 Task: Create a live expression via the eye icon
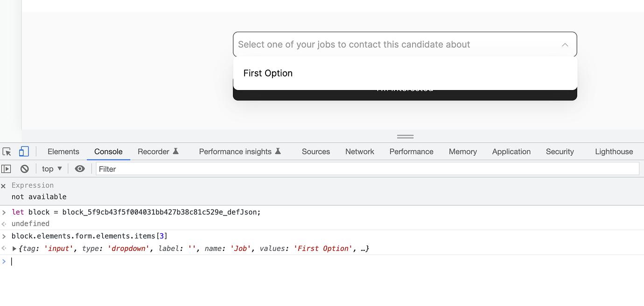(79, 168)
